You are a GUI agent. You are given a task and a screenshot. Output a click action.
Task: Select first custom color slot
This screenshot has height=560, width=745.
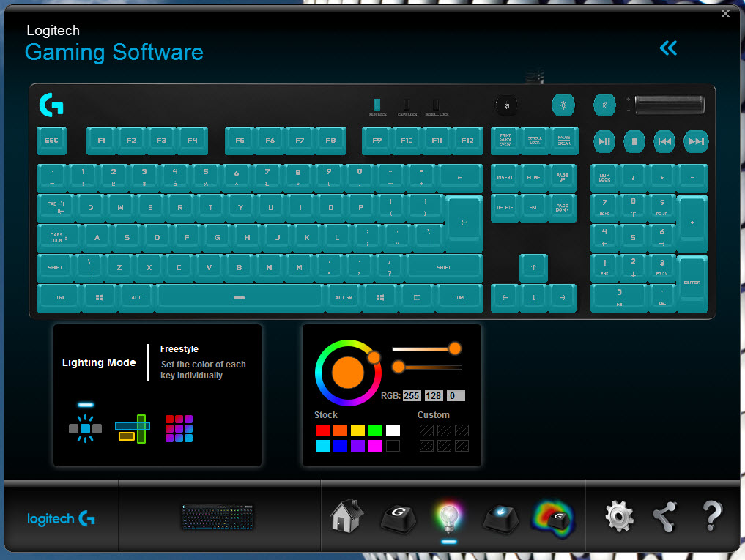point(426,430)
